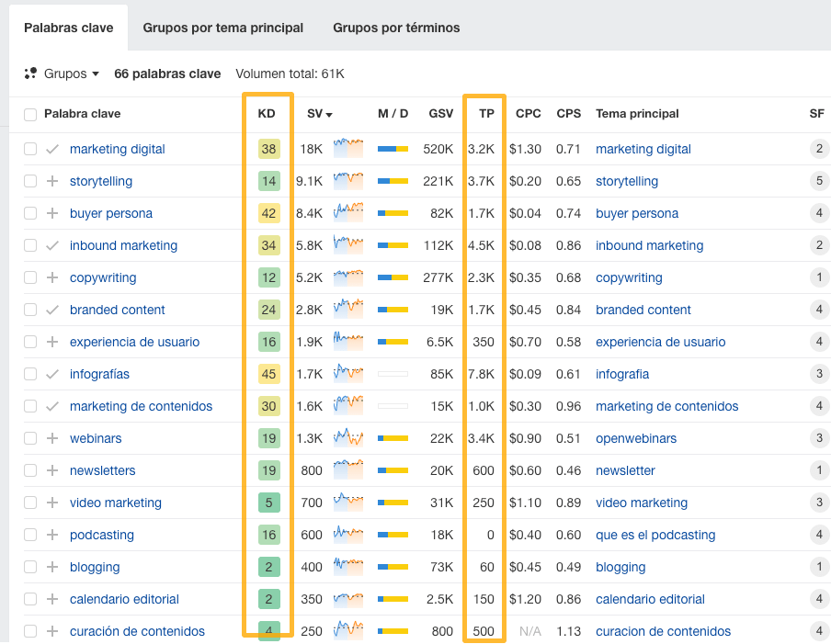Click the checkmark icon beside inbound marketing
The image size is (831, 644).
coord(52,245)
